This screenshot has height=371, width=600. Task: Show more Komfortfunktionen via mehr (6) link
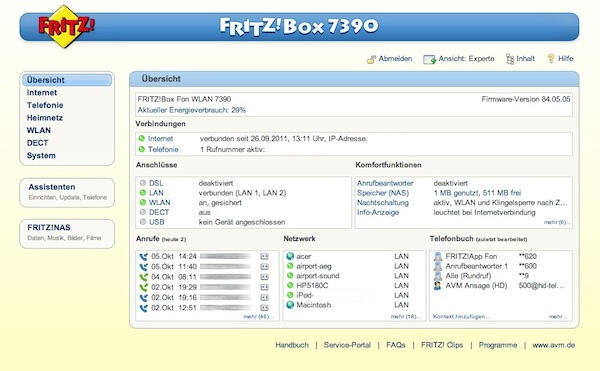click(557, 222)
